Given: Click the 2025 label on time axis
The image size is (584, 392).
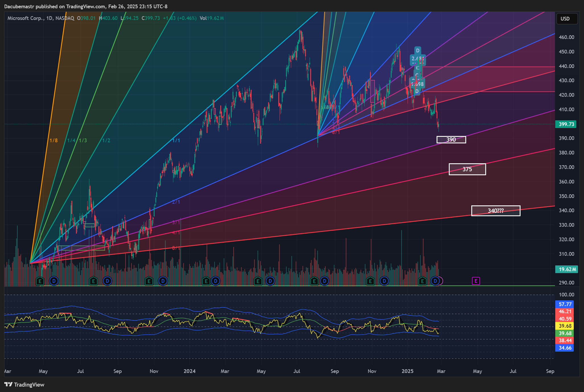Looking at the screenshot, I should [407, 371].
